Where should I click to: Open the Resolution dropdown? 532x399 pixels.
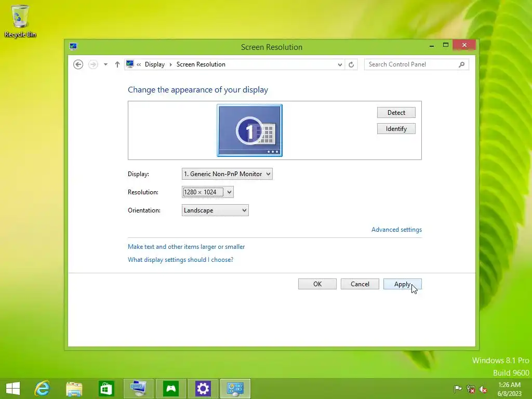pyautogui.click(x=208, y=192)
